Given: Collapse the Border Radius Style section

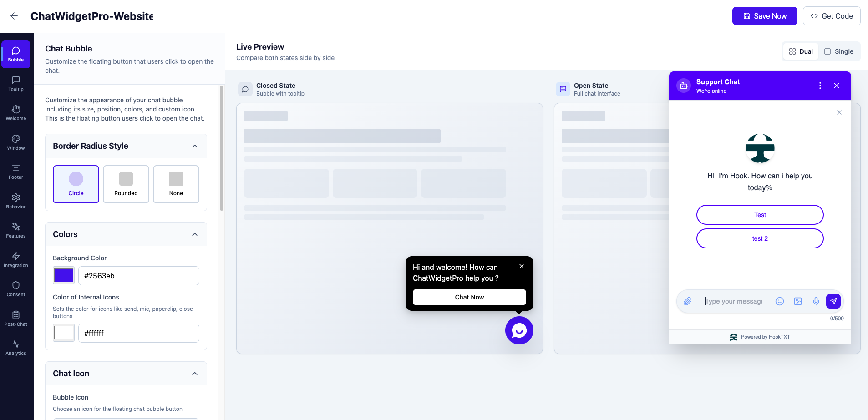Looking at the screenshot, I should (195, 146).
